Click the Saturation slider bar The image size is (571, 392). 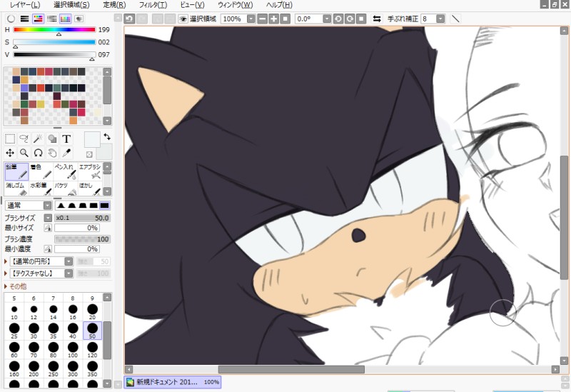[54, 42]
